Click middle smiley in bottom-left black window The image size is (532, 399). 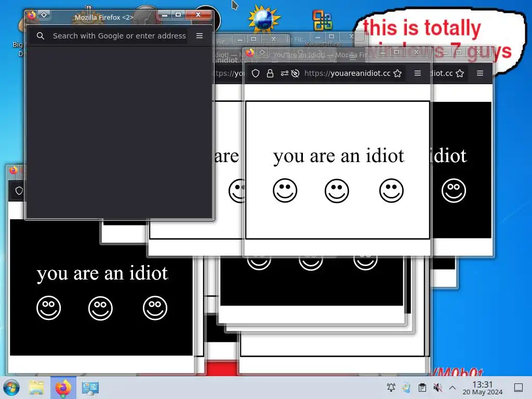(100, 308)
